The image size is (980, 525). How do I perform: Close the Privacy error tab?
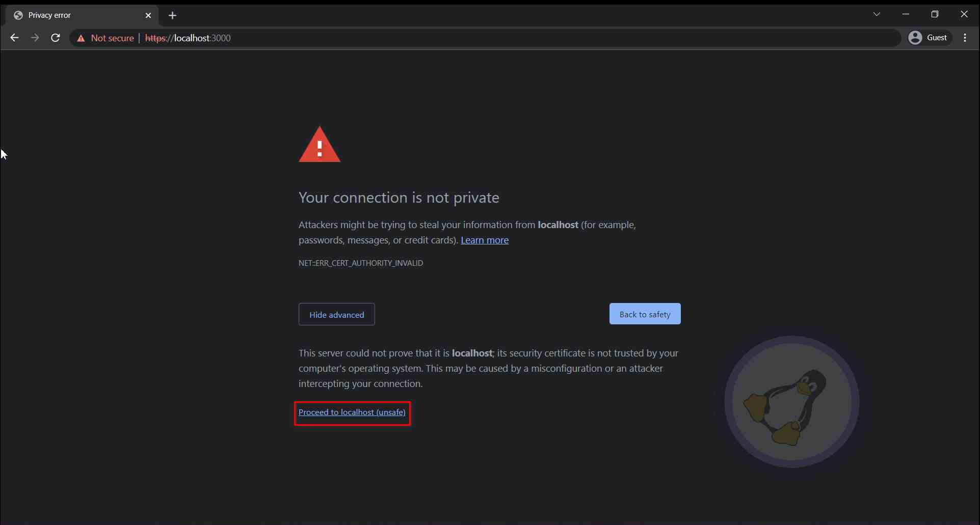pos(148,15)
